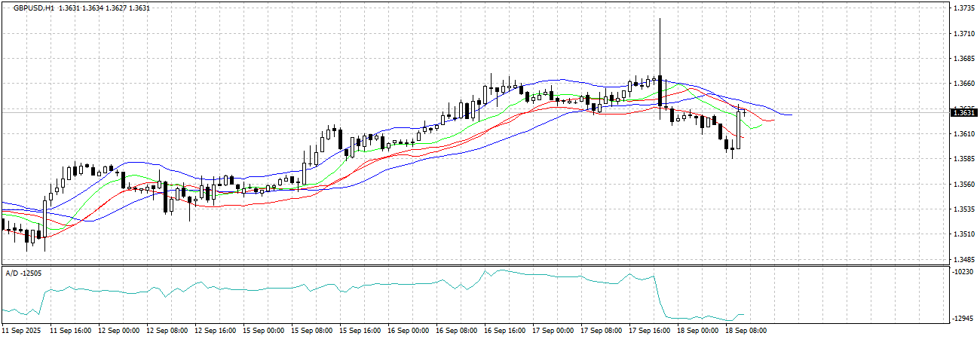980x339 pixels.
Task: Click the -12945 indicator scale value
Action: (x=963, y=319)
